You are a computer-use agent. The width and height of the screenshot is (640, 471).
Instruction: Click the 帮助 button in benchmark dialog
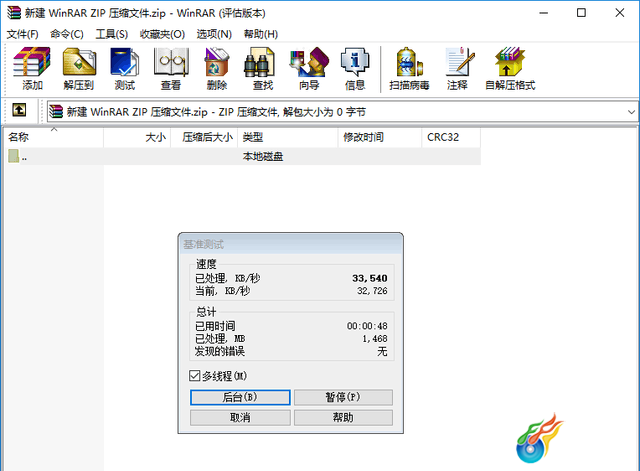click(343, 418)
